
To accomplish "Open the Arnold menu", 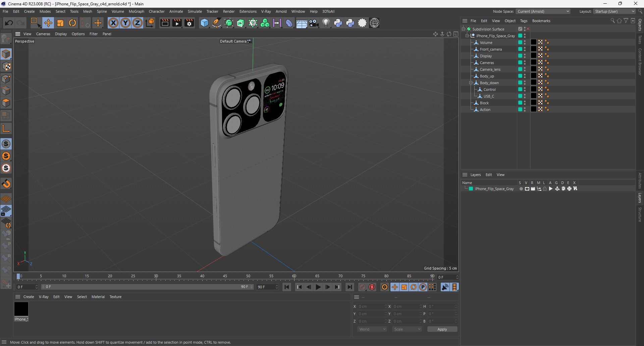I will pos(281,11).
